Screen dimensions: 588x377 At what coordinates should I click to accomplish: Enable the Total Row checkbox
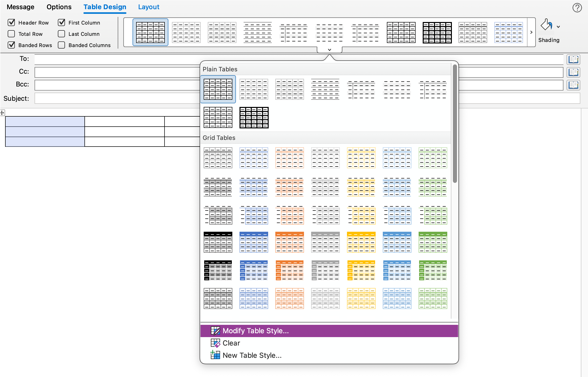click(x=12, y=34)
